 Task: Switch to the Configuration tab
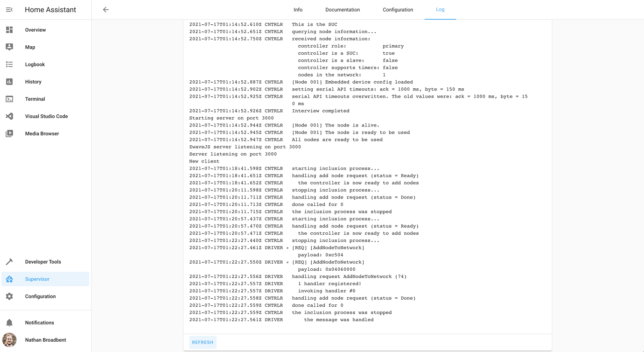coord(398,9)
